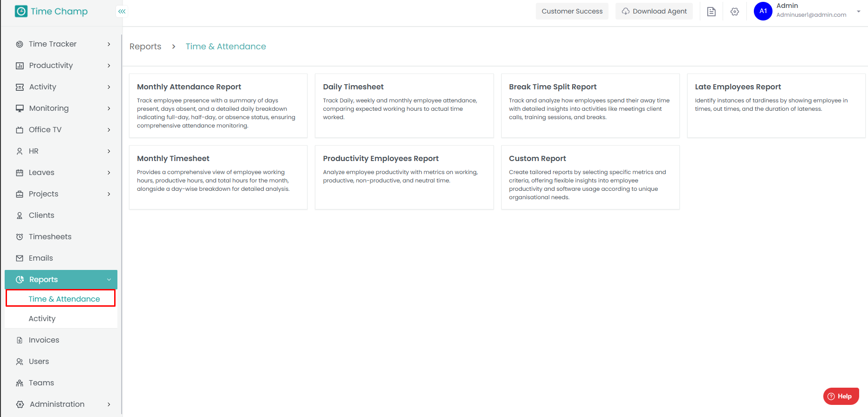The height and width of the screenshot is (417, 868).
Task: Expand the Productivity menu chevron
Action: coord(109,66)
